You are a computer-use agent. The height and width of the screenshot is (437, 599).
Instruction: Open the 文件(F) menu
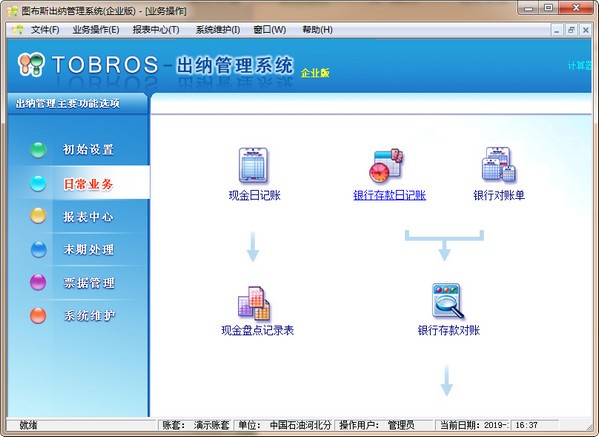coord(45,29)
